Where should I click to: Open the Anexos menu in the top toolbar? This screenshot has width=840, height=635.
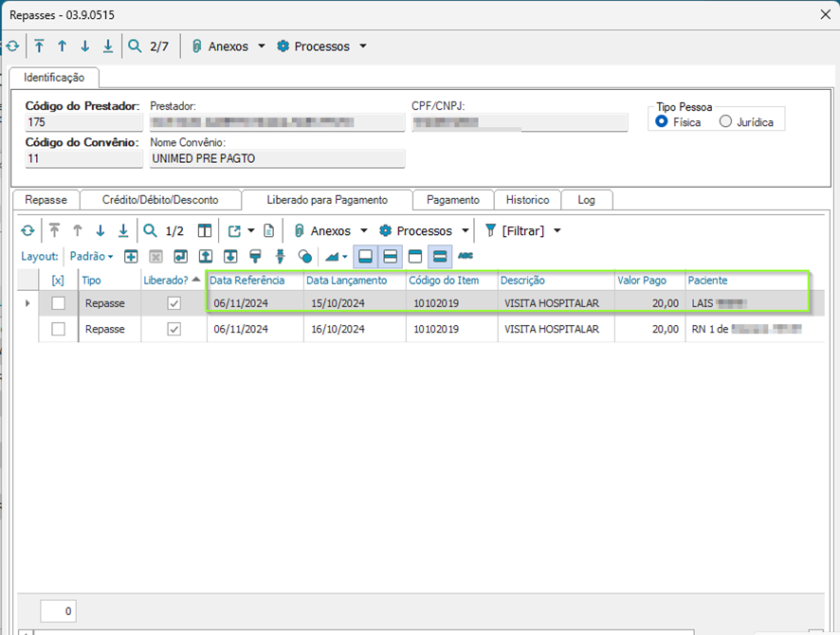(228, 46)
